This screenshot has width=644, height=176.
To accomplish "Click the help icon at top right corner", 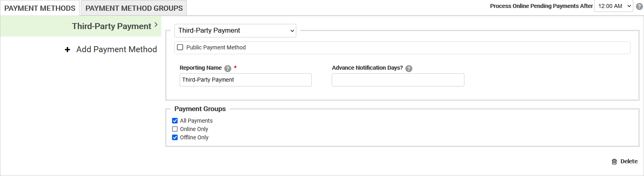I will tap(639, 6).
